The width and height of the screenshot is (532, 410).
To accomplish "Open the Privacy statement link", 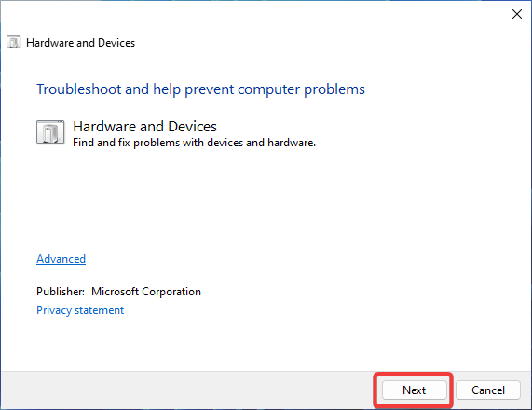I will click(80, 310).
